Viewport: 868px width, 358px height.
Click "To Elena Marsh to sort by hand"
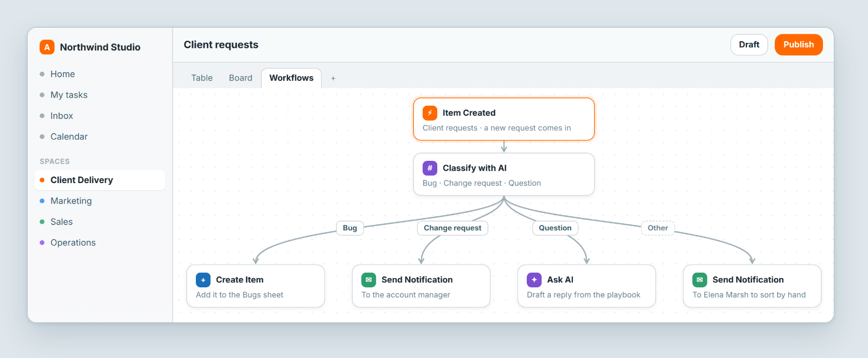(749, 295)
